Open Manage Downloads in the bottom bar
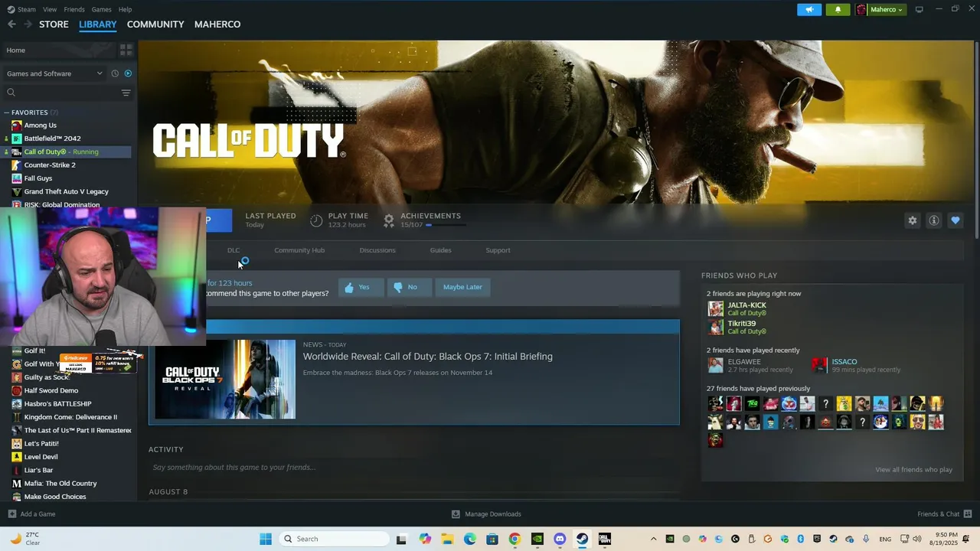The image size is (980, 551). (x=486, y=514)
